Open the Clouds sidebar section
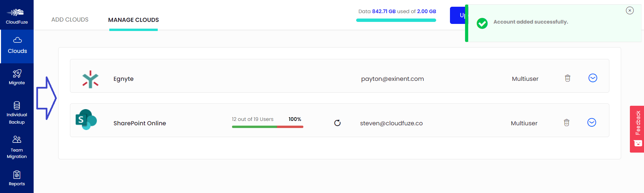This screenshot has height=193, width=644. pyautogui.click(x=17, y=46)
